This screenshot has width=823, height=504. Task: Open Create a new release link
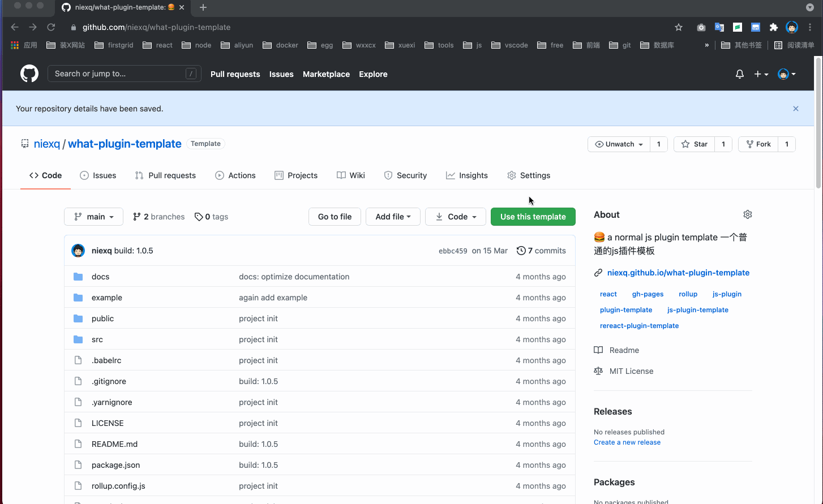click(x=627, y=442)
